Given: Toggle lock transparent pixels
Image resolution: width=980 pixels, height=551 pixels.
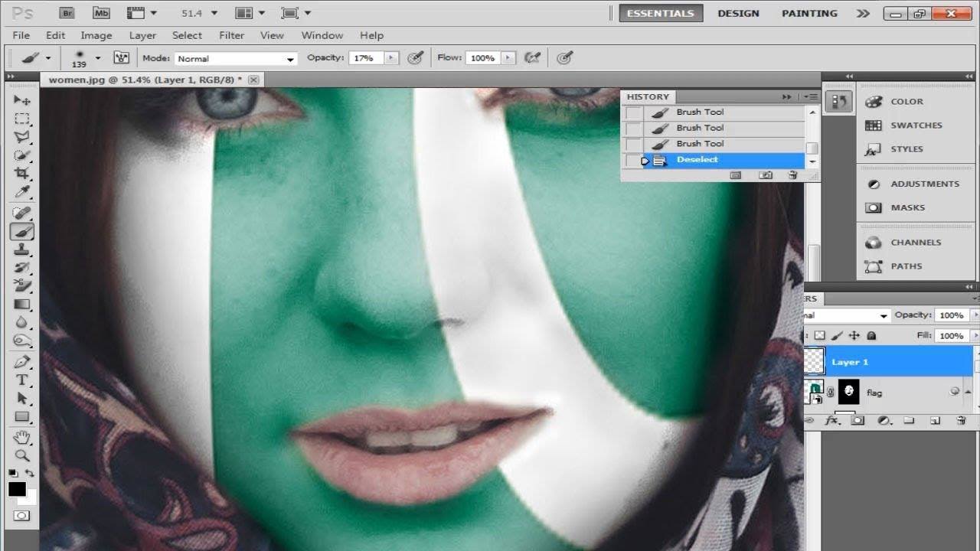Looking at the screenshot, I should pyautogui.click(x=820, y=335).
